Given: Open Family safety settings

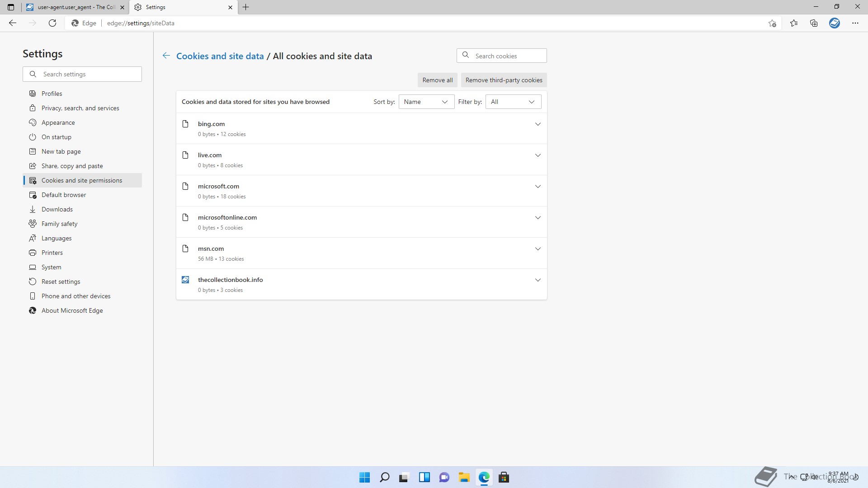Looking at the screenshot, I should (82, 224).
